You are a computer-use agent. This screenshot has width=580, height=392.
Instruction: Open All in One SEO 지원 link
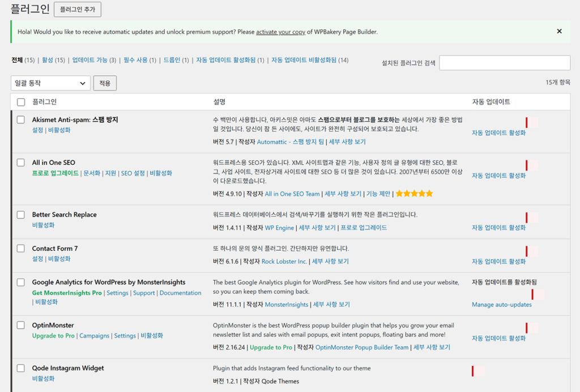pyautogui.click(x=110, y=173)
